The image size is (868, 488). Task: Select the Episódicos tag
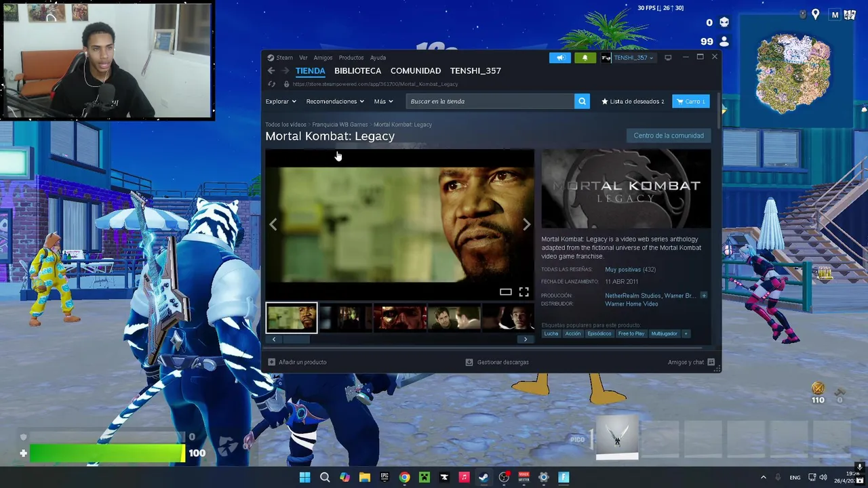tap(599, 333)
